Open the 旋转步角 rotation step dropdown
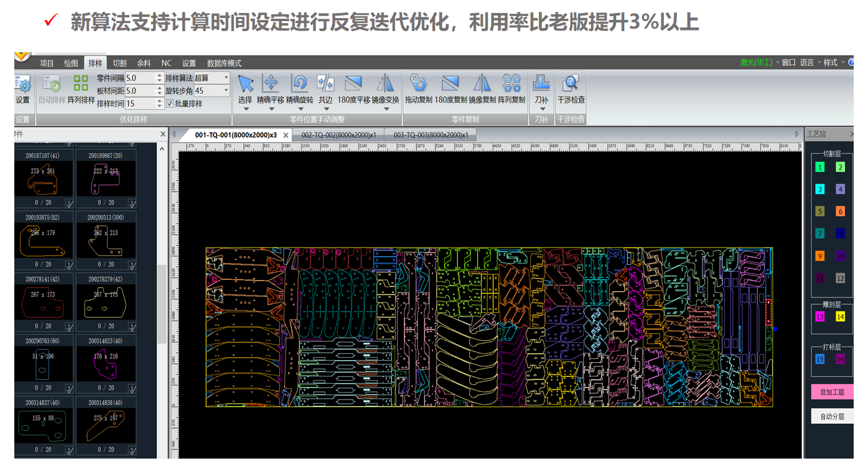This screenshot has width=868, height=476. click(225, 91)
